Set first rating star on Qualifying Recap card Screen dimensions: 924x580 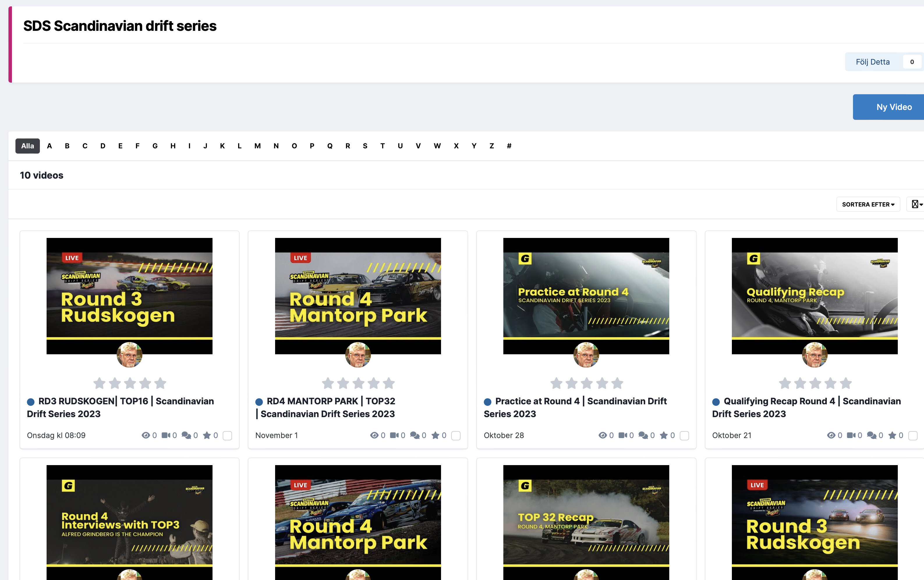tap(785, 383)
